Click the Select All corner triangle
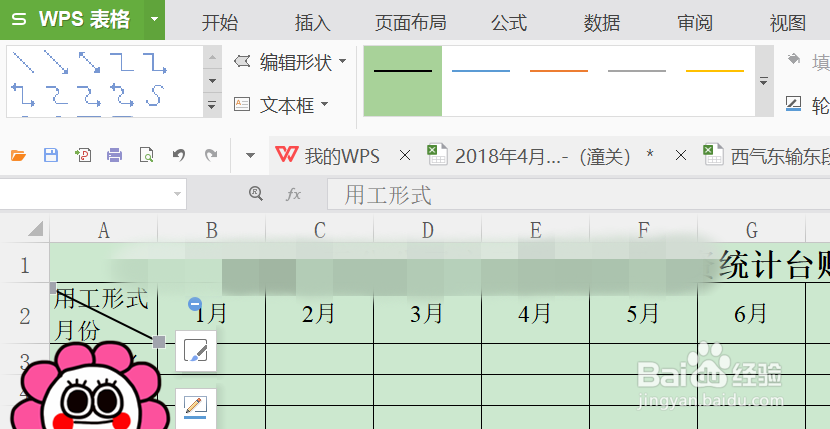This screenshot has height=429, width=830. 35,229
